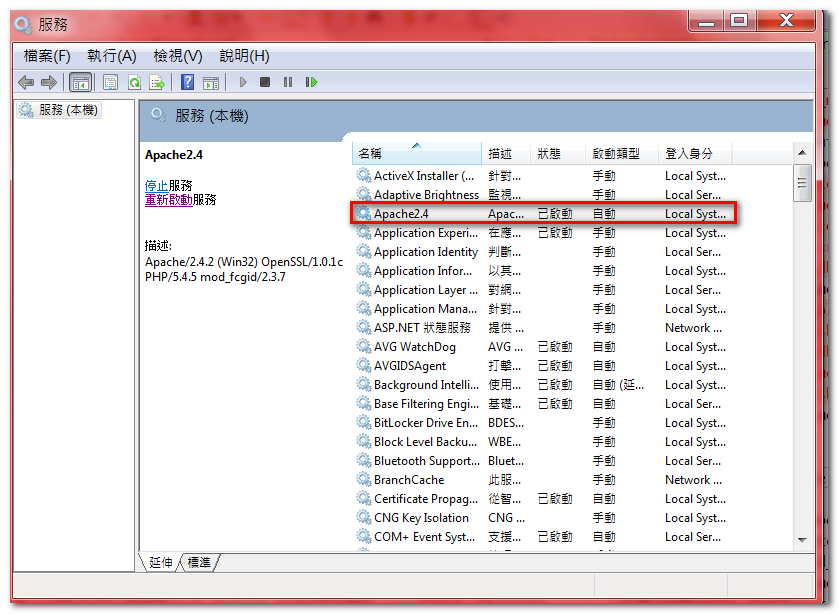Click the Back arrow in toolbar

coord(26,82)
